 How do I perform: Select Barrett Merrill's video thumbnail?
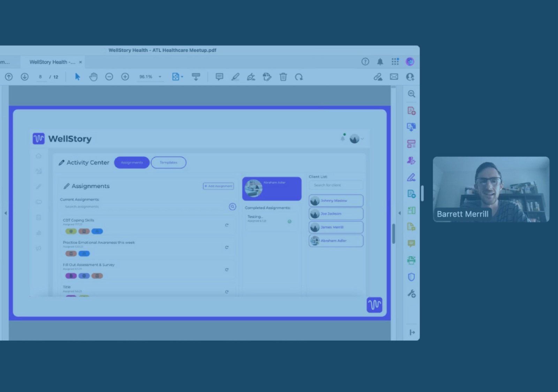pyautogui.click(x=491, y=189)
